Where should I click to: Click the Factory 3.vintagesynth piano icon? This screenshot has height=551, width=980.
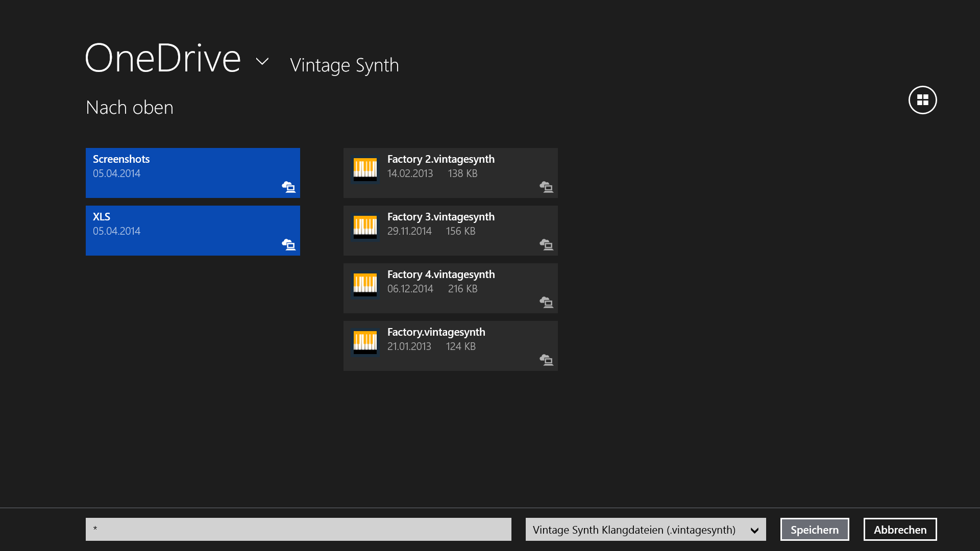coord(365,227)
